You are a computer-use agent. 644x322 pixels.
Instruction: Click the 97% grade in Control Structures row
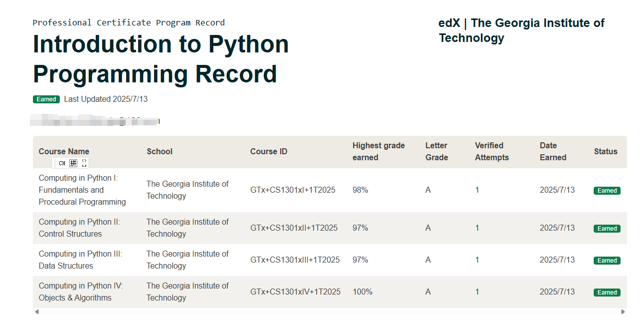click(x=360, y=228)
